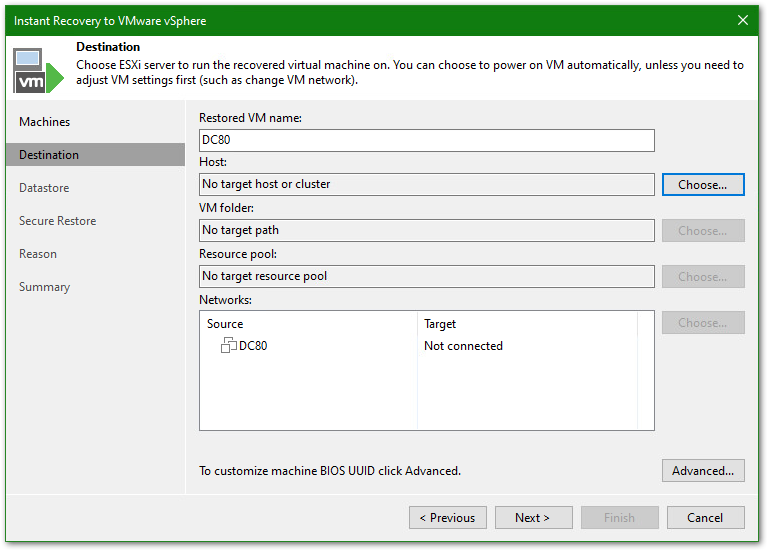
Task: Proceed with the Next button
Action: [533, 518]
